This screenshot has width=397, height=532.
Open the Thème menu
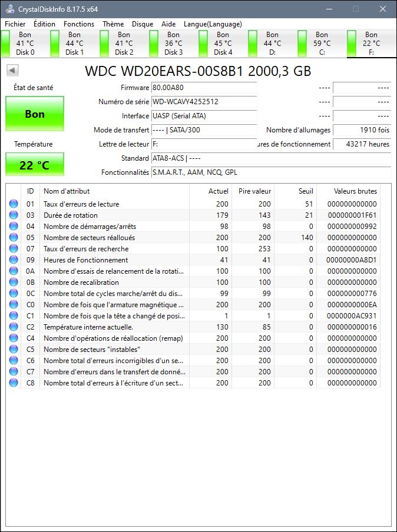click(x=113, y=24)
